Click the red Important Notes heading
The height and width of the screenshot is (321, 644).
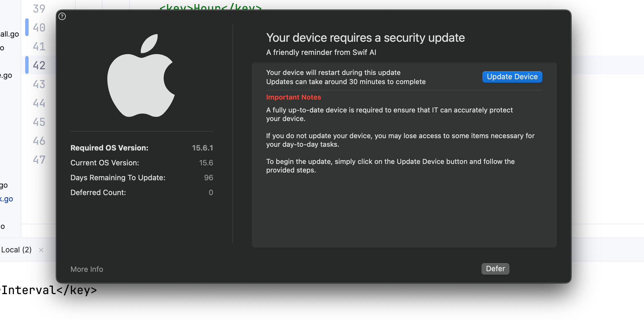(x=293, y=97)
